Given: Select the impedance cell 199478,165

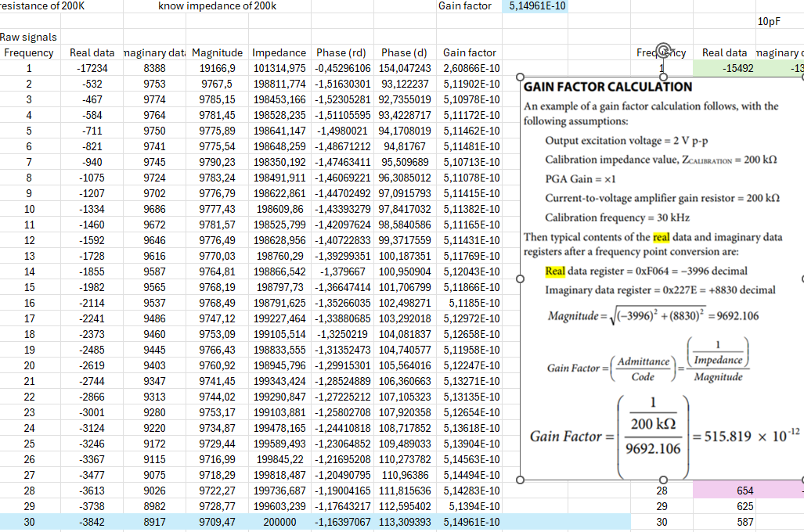Looking at the screenshot, I should [x=279, y=428].
